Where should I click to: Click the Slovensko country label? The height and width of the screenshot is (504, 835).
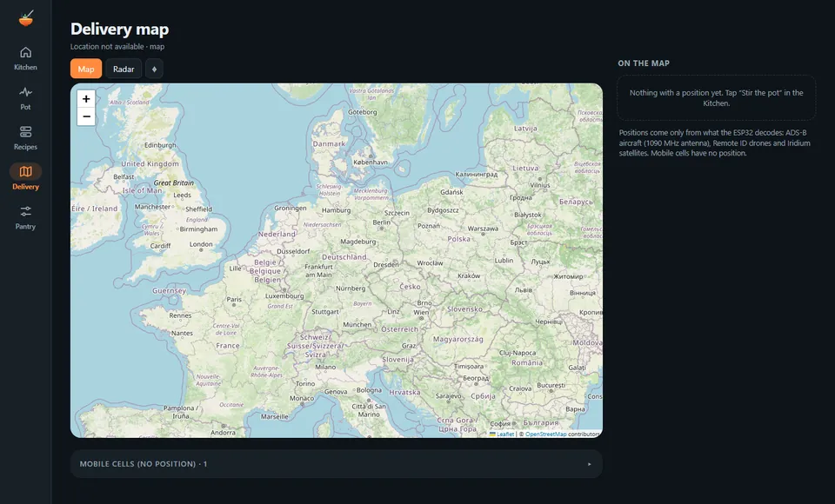click(464, 308)
